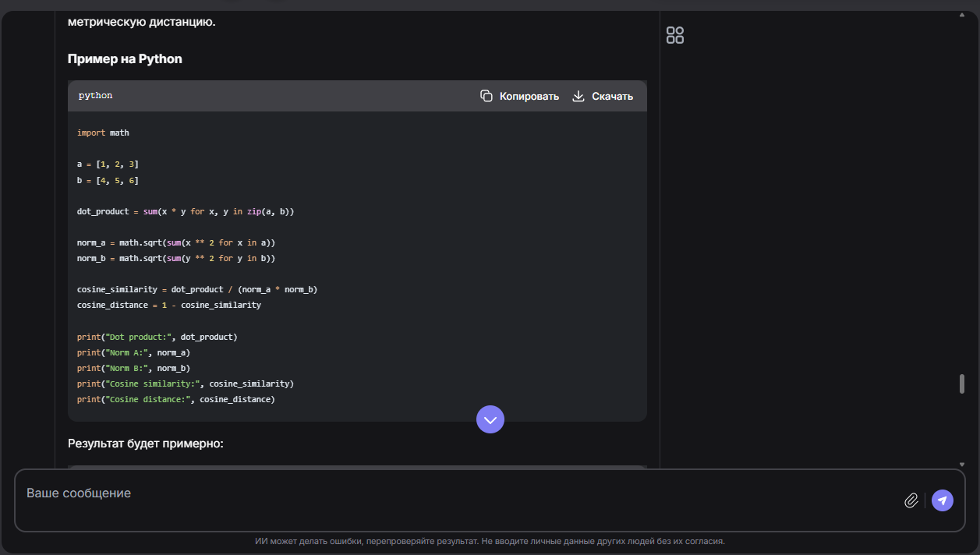
Task: Click the print("Cosine similarity:") code line
Action: pyautogui.click(x=186, y=384)
